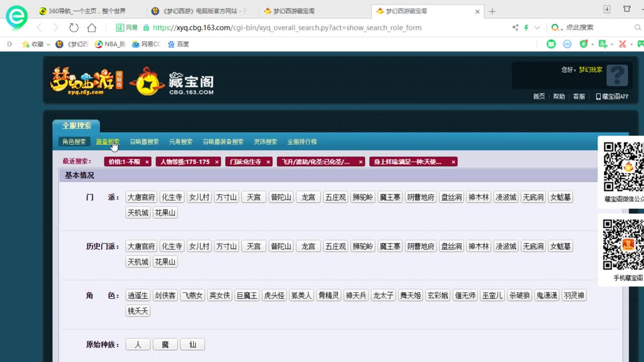Open the 帮助 help link
Image resolution: width=644 pixels, height=362 pixels.
[x=559, y=97]
